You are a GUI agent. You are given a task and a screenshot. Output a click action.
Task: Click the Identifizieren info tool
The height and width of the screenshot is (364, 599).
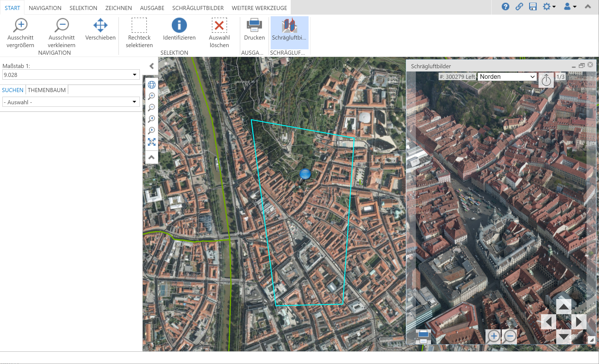[179, 29]
